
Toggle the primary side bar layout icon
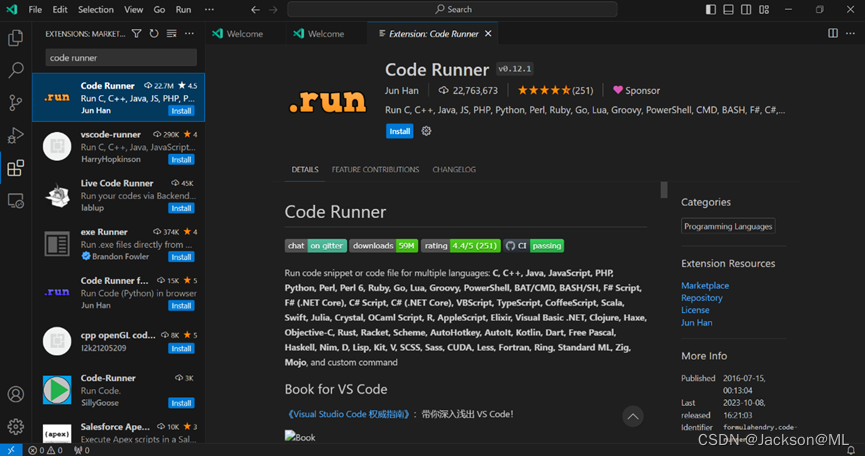pos(711,9)
